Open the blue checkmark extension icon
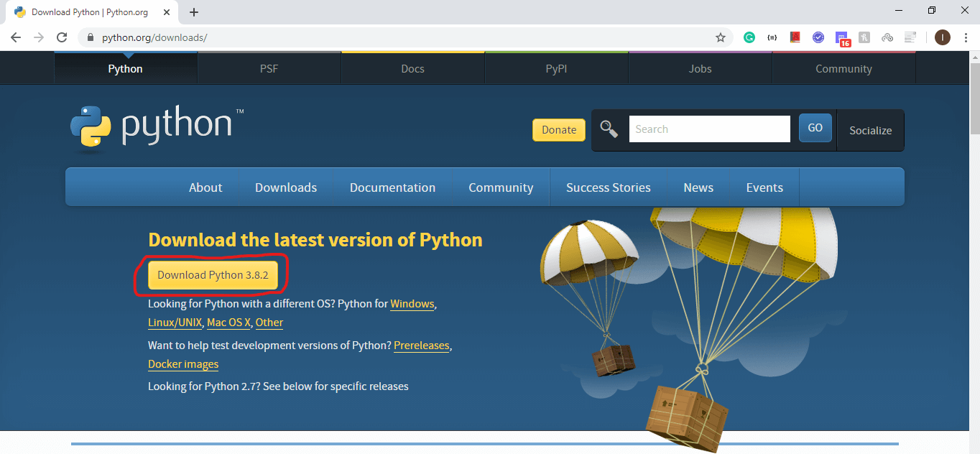Screen dimensions: 980x454 point(818,37)
